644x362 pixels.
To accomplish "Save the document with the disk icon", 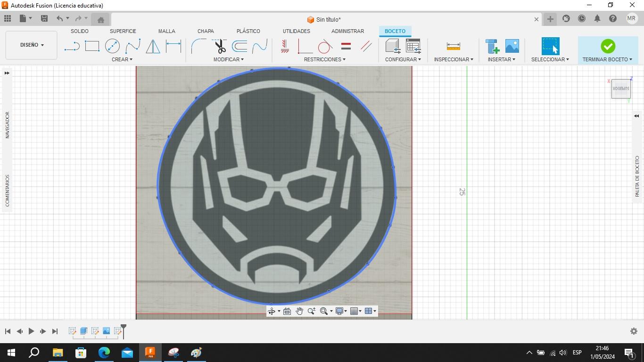I will click(x=44, y=18).
